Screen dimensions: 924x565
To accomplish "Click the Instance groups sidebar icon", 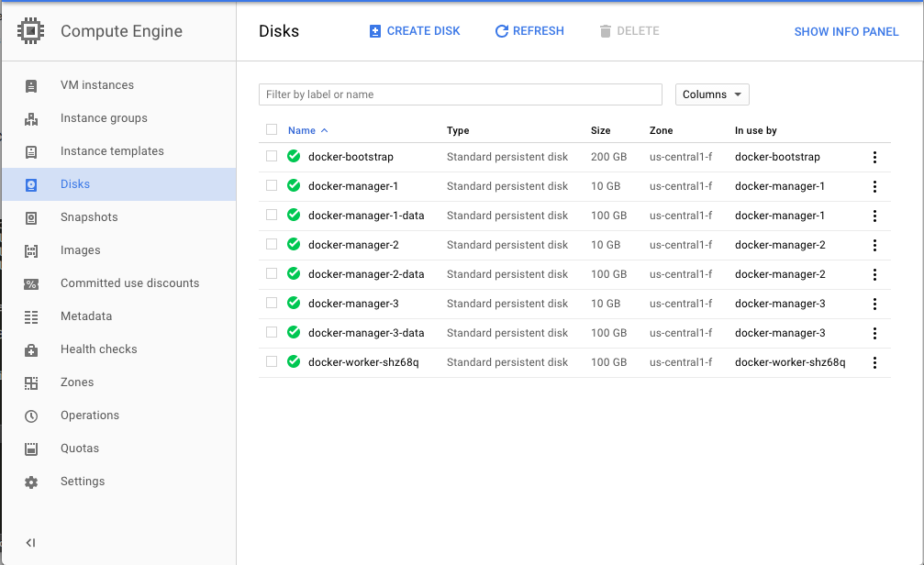I will click(31, 119).
